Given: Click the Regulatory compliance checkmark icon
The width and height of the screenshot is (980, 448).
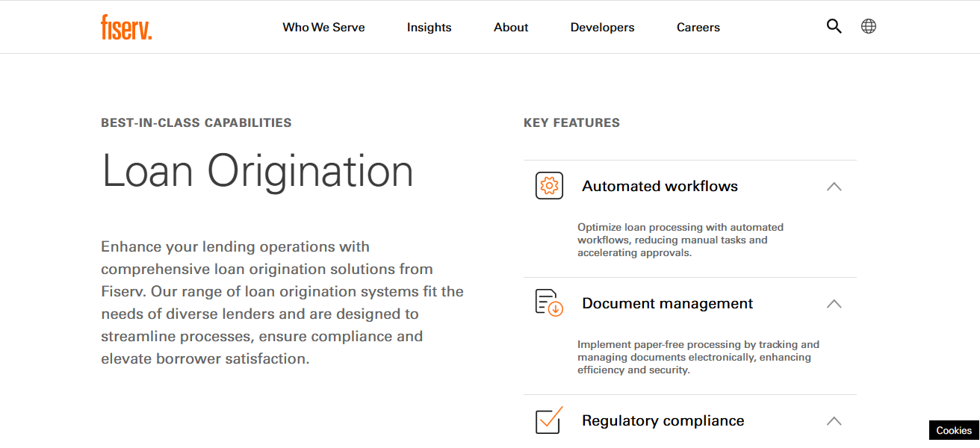Looking at the screenshot, I should pos(548,420).
